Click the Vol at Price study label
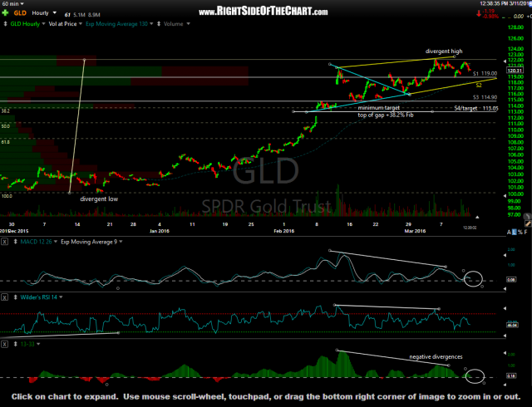532x407 pixels. coord(63,24)
